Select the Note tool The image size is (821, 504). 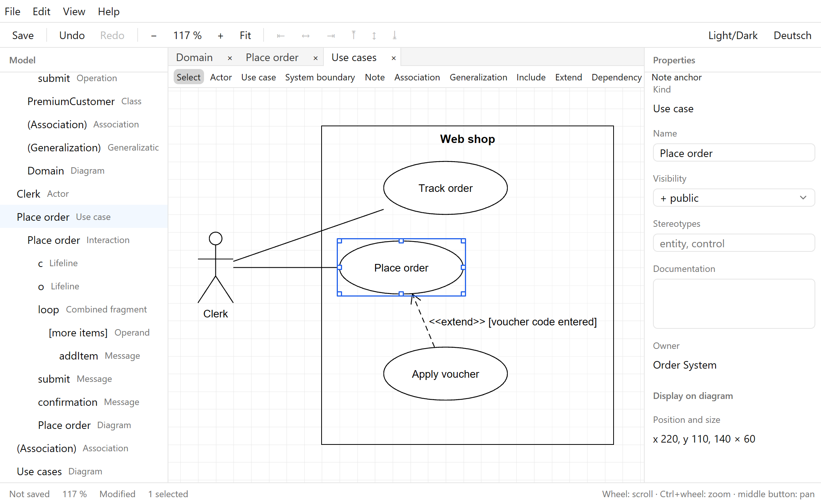click(375, 77)
